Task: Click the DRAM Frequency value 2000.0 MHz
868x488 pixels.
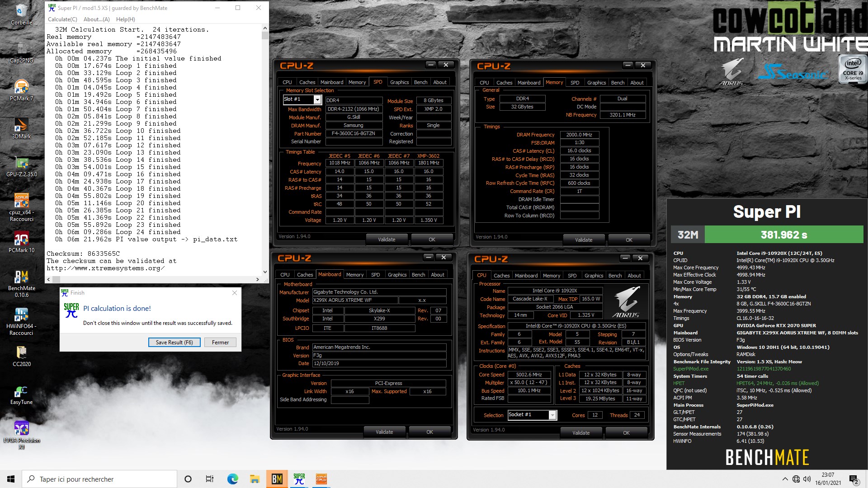Action: (579, 135)
